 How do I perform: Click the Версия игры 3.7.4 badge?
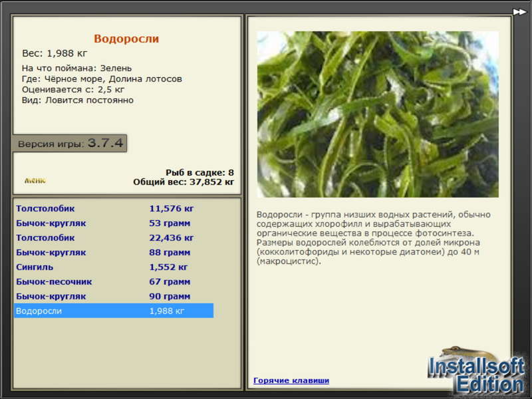70,143
